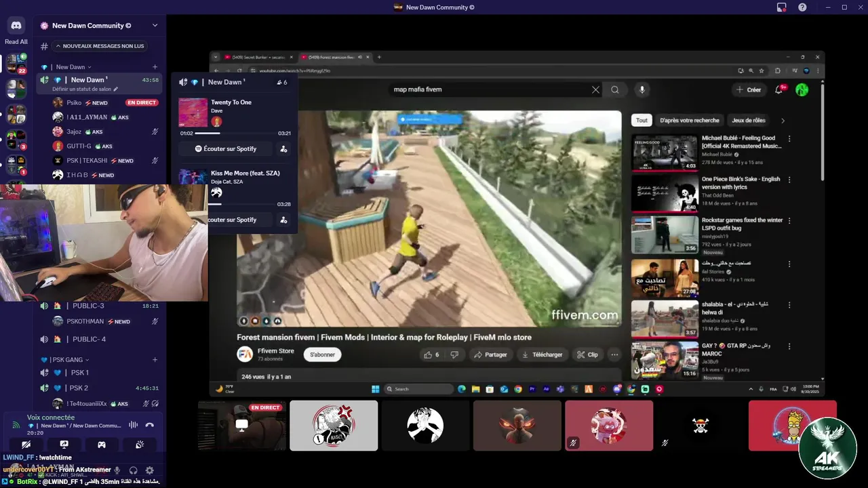Open more actions menu under the video
The width and height of the screenshot is (868, 488).
[x=614, y=354]
